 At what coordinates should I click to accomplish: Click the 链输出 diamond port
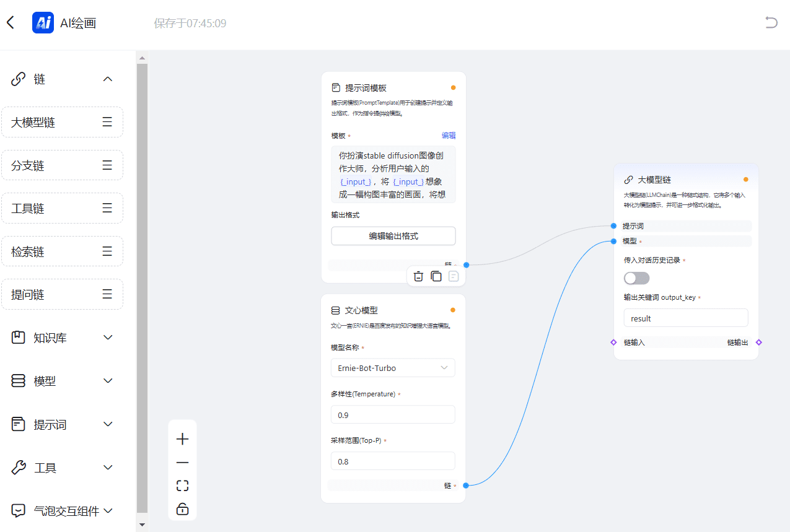(759, 342)
